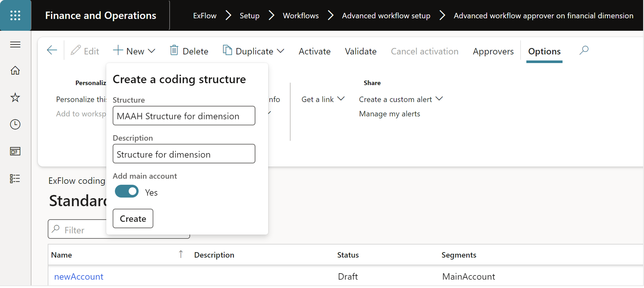Click the Status column header

[x=348, y=255]
